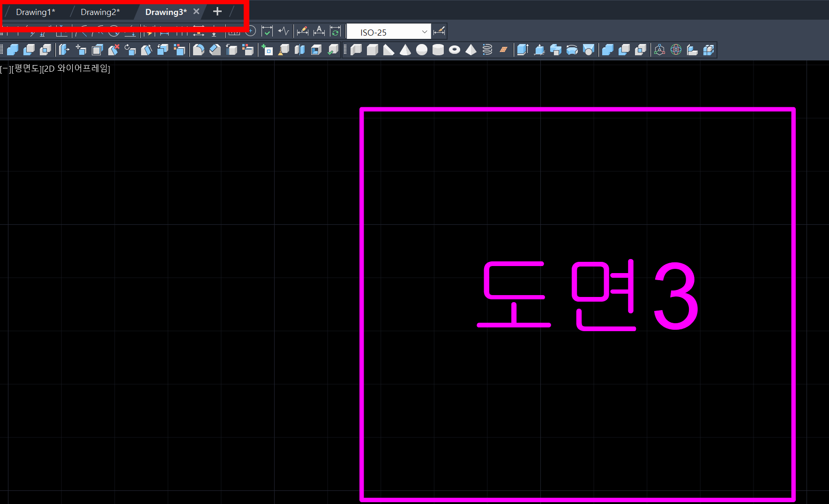Viewport: 829px width, 504px height.
Task: Select the Box primitive tool
Action: coord(372,50)
